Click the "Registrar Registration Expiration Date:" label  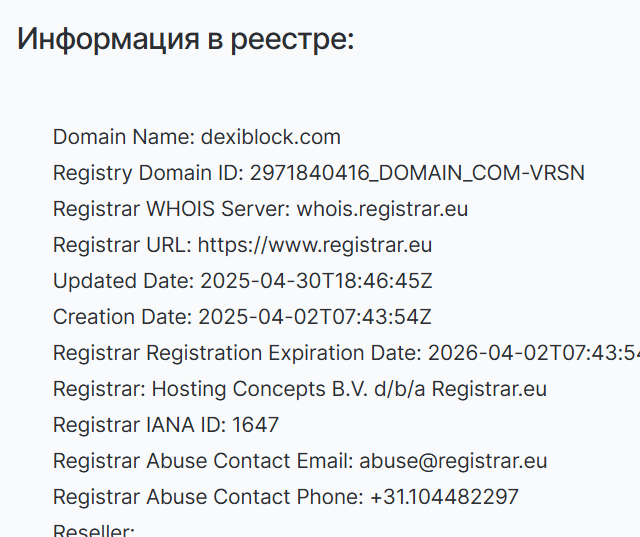point(237,353)
